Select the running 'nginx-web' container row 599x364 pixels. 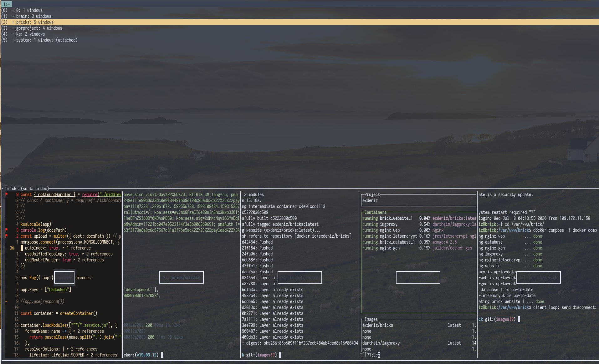pos(419,230)
